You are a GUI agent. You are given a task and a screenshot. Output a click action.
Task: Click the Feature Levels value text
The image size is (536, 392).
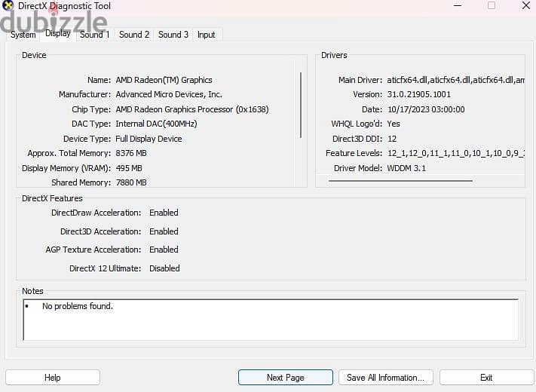click(x=455, y=153)
